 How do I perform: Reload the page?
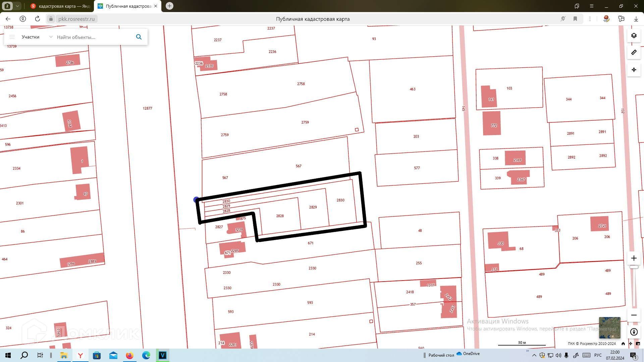coord(38,19)
